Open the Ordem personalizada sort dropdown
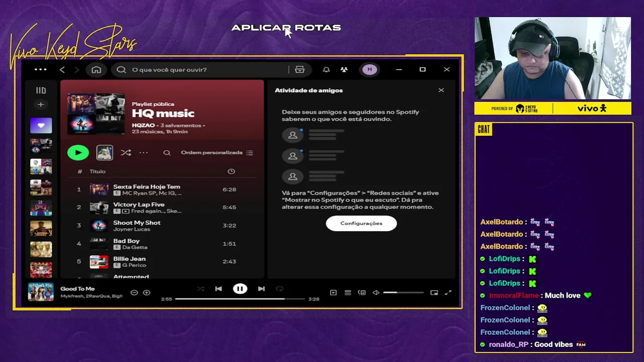The height and width of the screenshot is (362, 644). (217, 153)
